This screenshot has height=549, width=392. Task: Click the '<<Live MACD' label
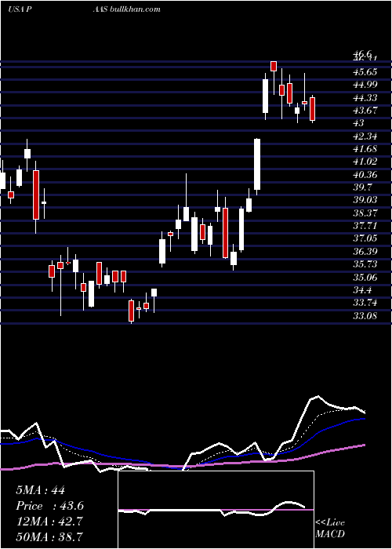[x=330, y=529]
